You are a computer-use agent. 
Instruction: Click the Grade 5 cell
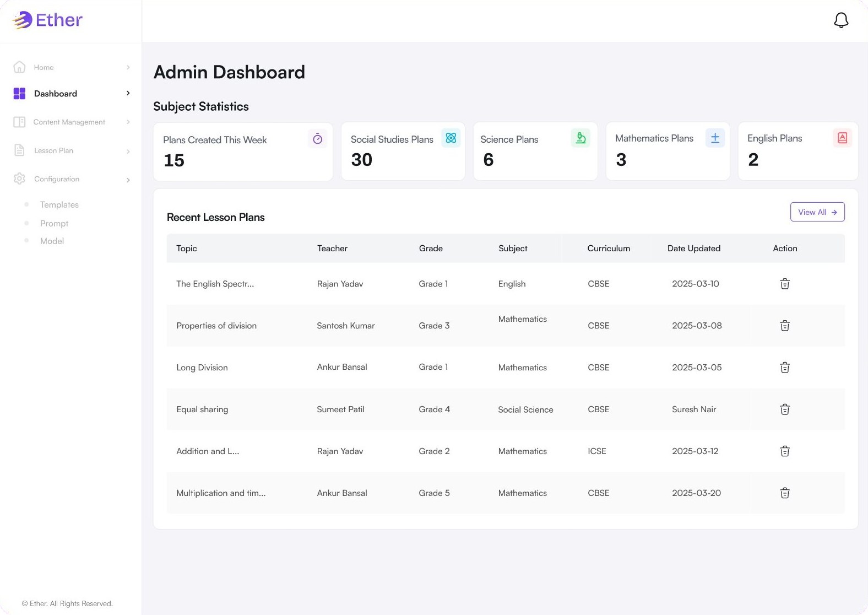pyautogui.click(x=434, y=493)
